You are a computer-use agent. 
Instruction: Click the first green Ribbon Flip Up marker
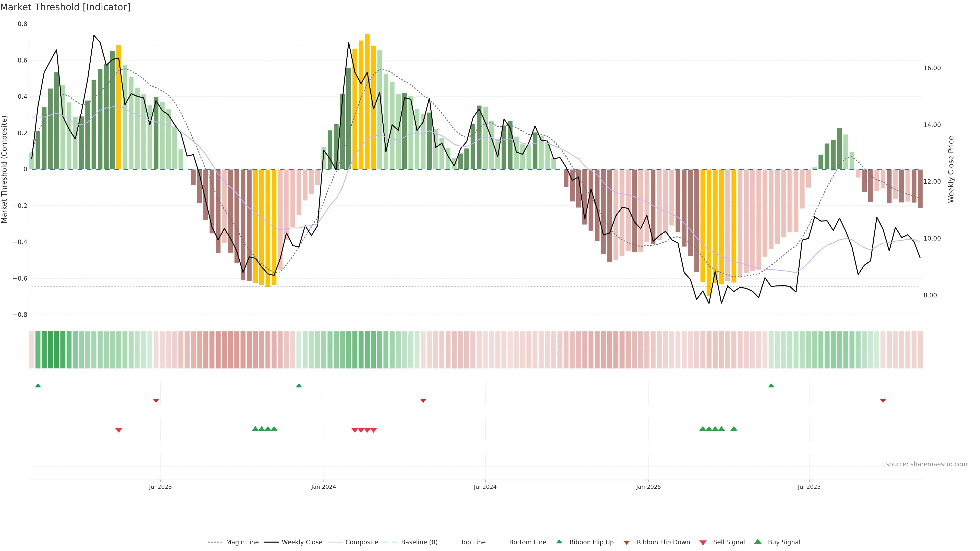click(38, 386)
